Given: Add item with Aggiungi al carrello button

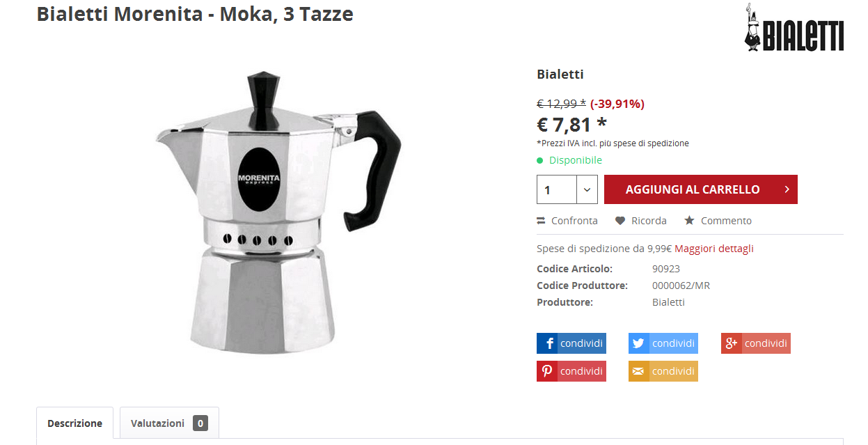Looking at the screenshot, I should (701, 189).
